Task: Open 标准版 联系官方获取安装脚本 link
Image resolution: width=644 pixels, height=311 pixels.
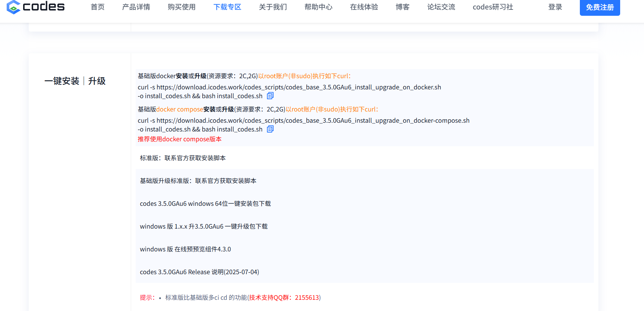Action: click(183, 158)
